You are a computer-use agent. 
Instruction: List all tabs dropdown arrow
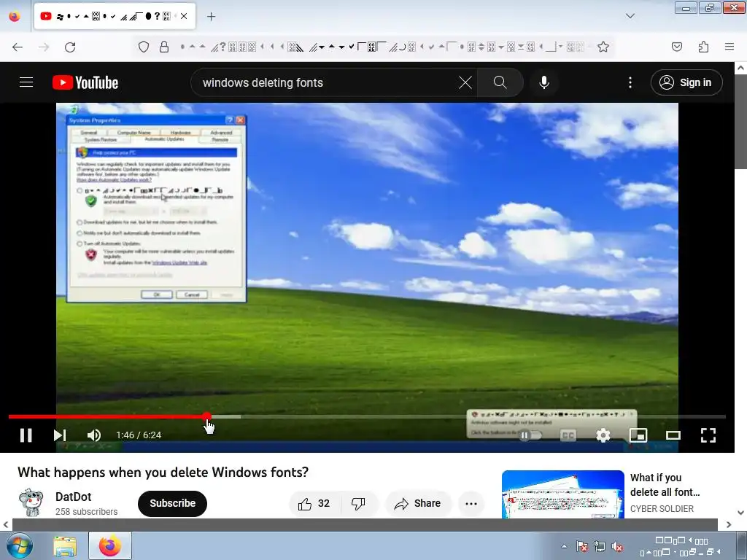tap(630, 16)
